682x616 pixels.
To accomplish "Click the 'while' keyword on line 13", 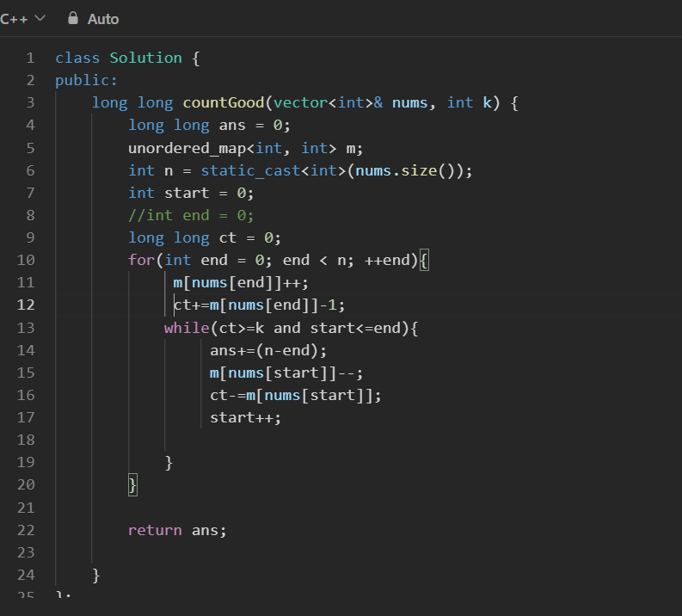I will (x=187, y=328).
